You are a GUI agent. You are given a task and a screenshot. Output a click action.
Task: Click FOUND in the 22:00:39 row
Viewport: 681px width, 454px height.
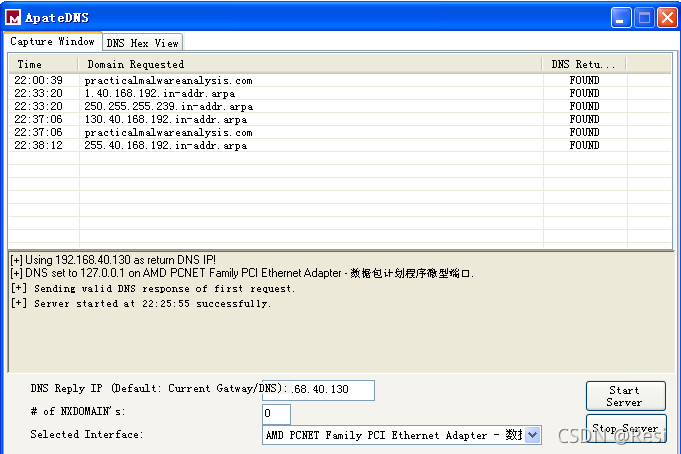(584, 80)
